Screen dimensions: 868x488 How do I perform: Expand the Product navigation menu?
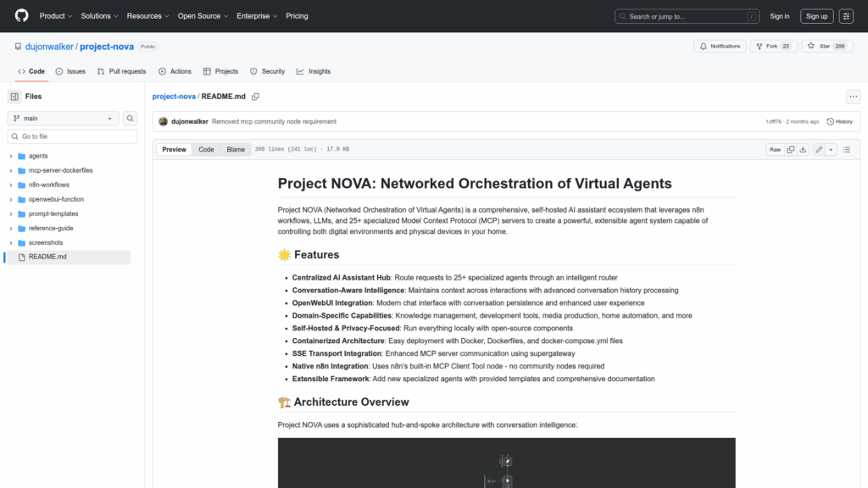pyautogui.click(x=56, y=16)
